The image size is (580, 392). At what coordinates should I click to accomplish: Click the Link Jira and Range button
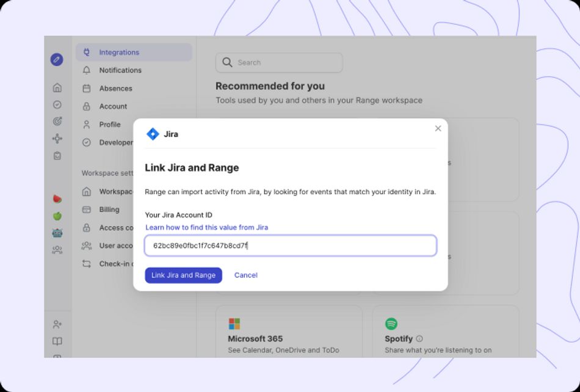click(184, 275)
